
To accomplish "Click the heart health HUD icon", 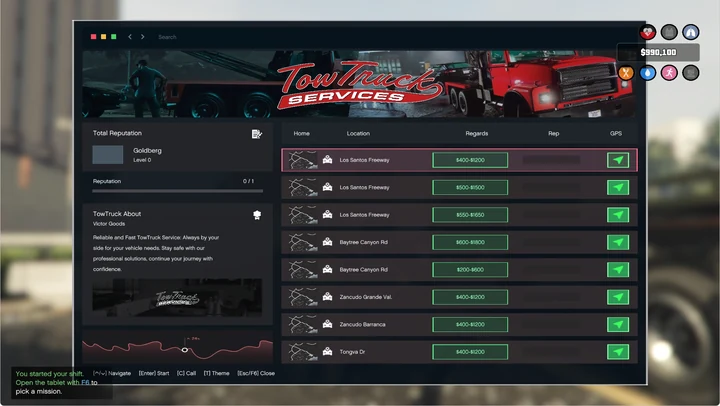I will (x=648, y=32).
